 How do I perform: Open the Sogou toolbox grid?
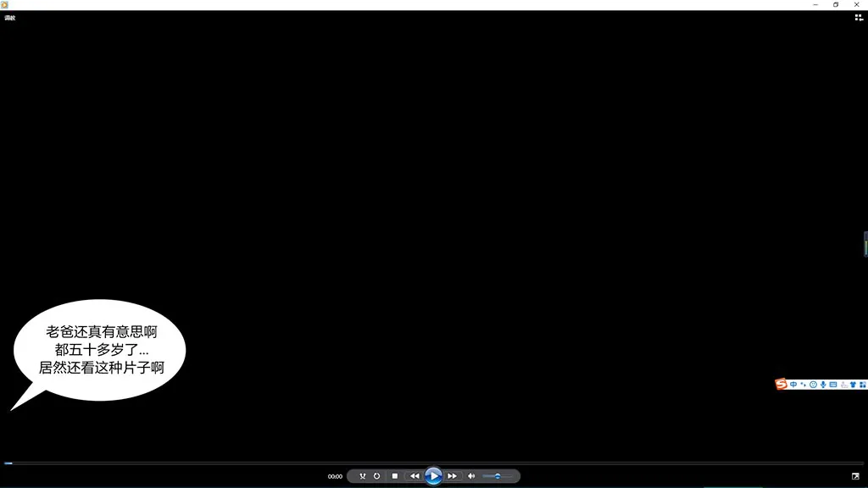(862, 385)
